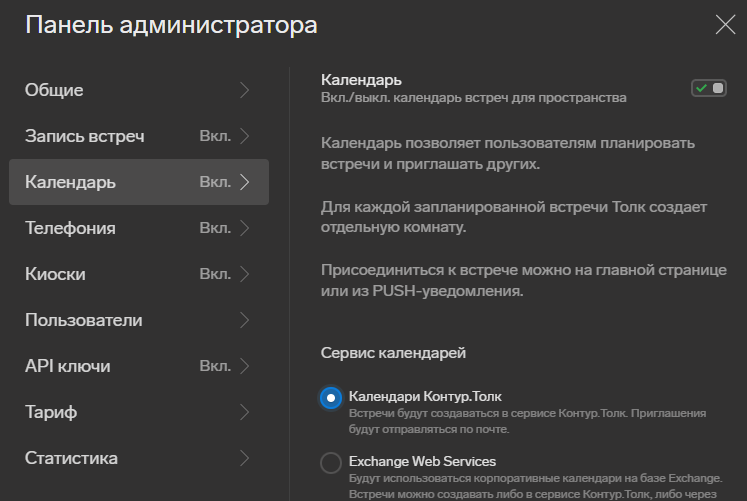Click the Тариф label
This screenshot has height=501, width=747.
coord(51,412)
